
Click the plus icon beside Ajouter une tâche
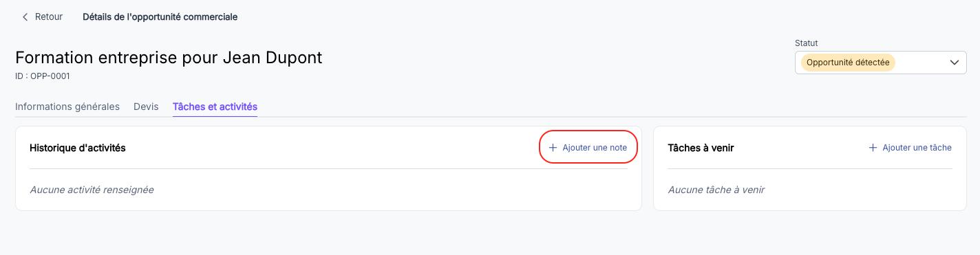click(873, 148)
